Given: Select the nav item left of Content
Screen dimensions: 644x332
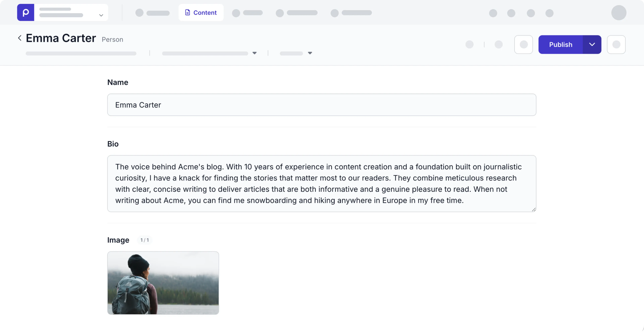Looking at the screenshot, I should click(x=152, y=13).
